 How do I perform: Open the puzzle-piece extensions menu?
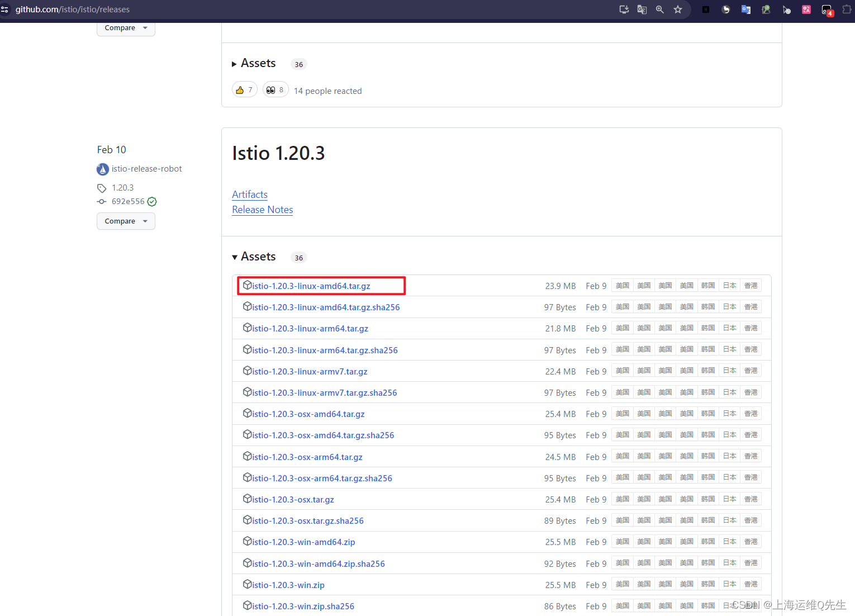pos(847,10)
